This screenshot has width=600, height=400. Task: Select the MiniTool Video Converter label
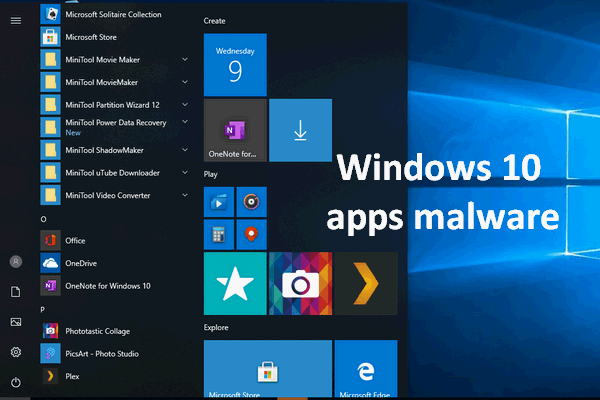click(x=108, y=195)
